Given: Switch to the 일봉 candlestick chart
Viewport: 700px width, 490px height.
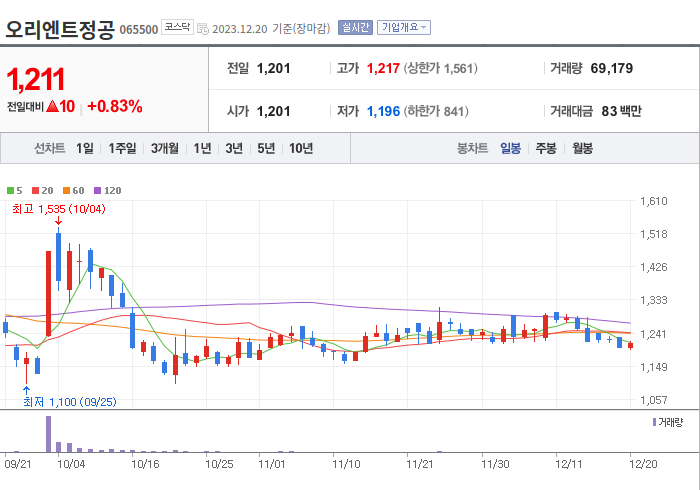Looking at the screenshot, I should (510, 148).
